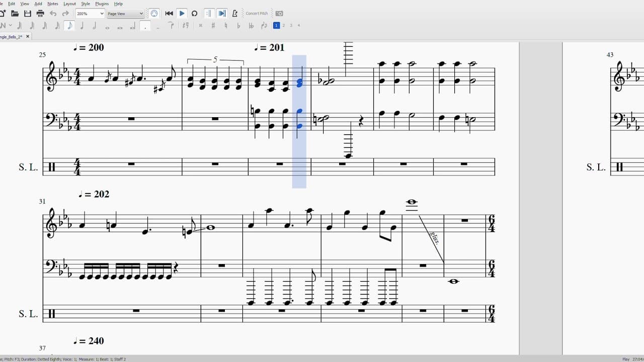Open the Page View mode dropdown
The width and height of the screenshot is (644, 362).
coord(125,14)
